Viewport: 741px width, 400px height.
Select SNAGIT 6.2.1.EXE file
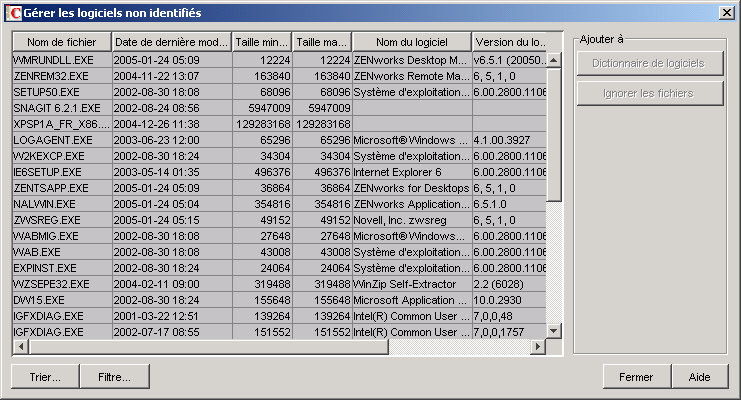click(62, 108)
